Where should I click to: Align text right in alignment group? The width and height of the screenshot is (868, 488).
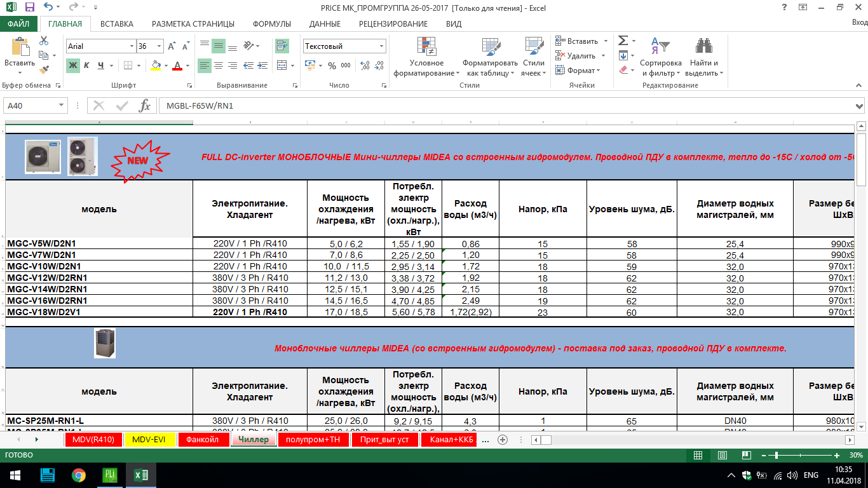click(x=233, y=65)
